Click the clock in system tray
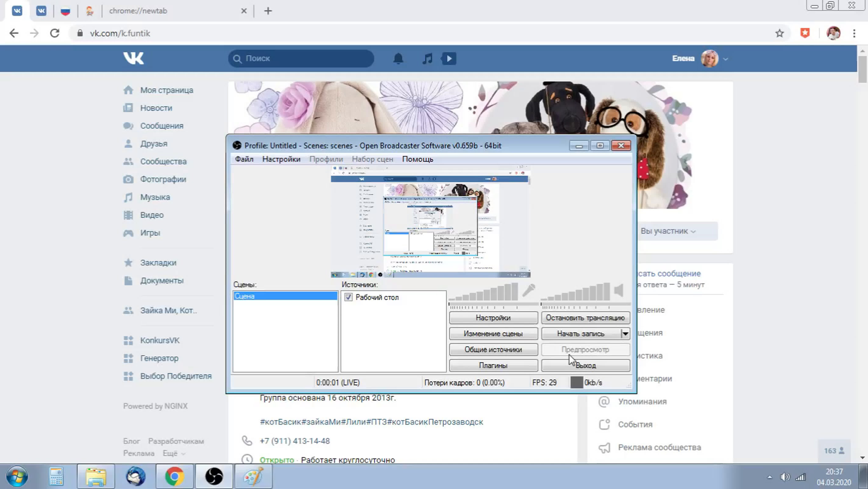868x489 pixels. (x=834, y=477)
